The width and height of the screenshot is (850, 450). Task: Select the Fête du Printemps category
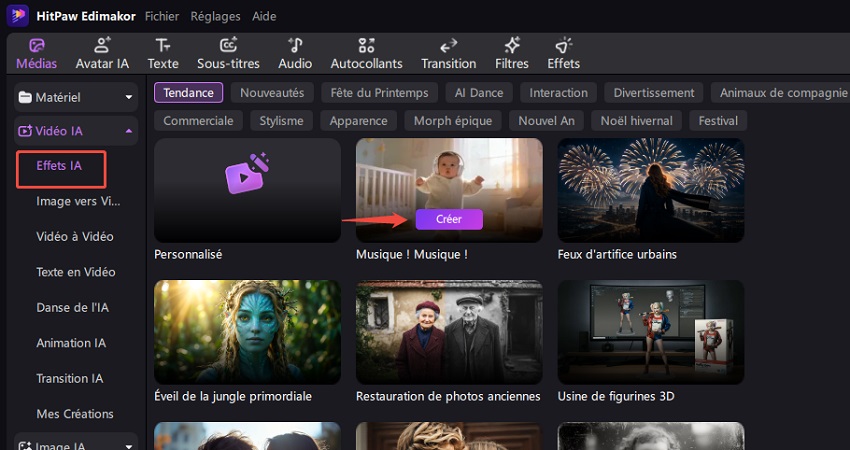click(x=379, y=93)
